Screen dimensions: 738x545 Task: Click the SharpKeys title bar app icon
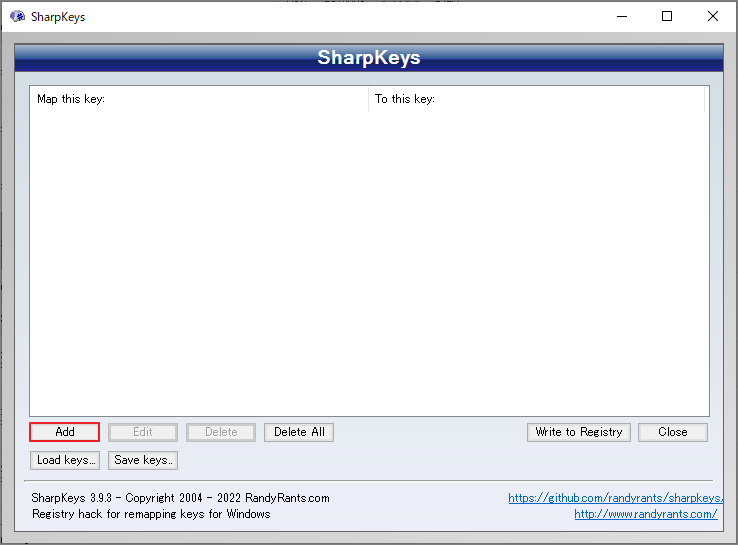point(17,16)
